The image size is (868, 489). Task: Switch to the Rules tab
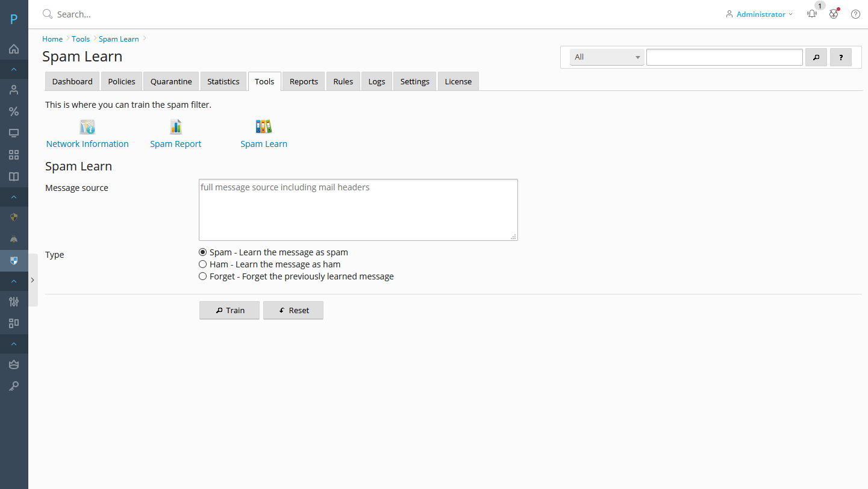[x=343, y=81]
